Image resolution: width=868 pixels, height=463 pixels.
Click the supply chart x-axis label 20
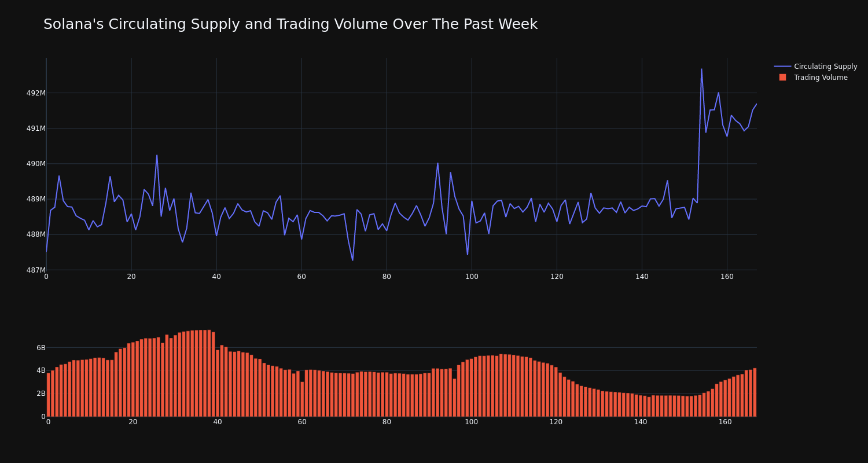click(131, 277)
